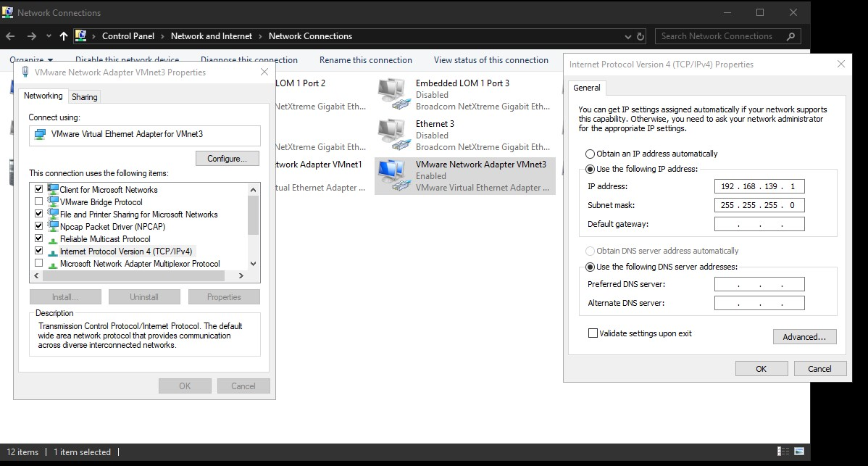Screen dimensions: 868x466
Task: Click OK in VMnet3 Properties dialog
Action: 185,386
